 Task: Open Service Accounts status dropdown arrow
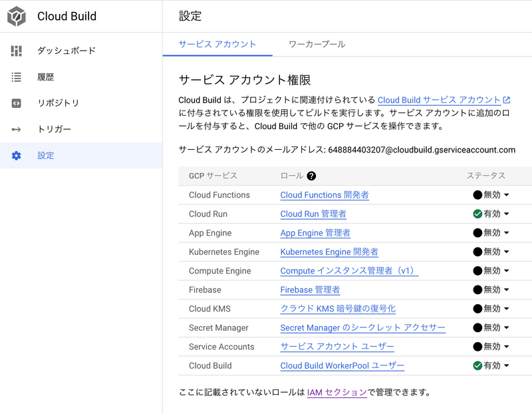click(x=507, y=347)
